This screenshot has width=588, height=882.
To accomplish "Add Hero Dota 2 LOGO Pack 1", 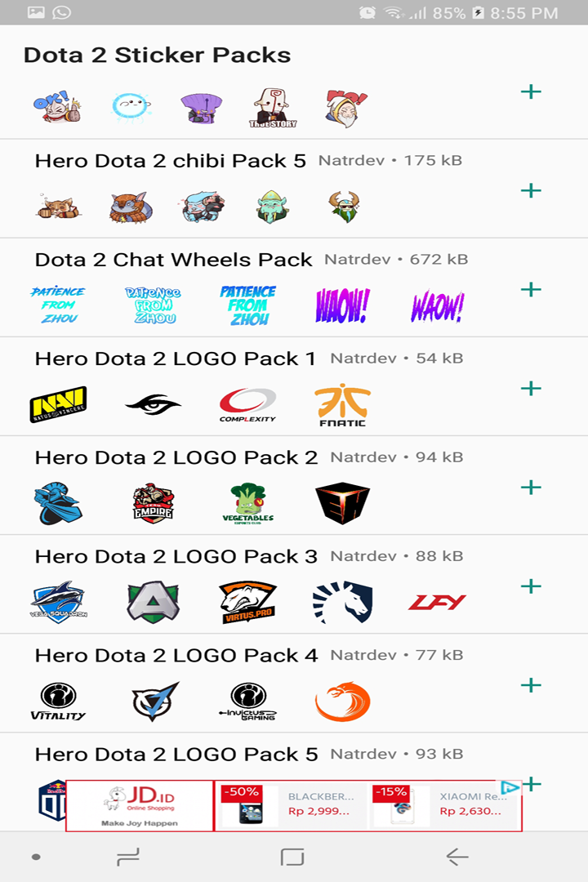I will tap(531, 388).
